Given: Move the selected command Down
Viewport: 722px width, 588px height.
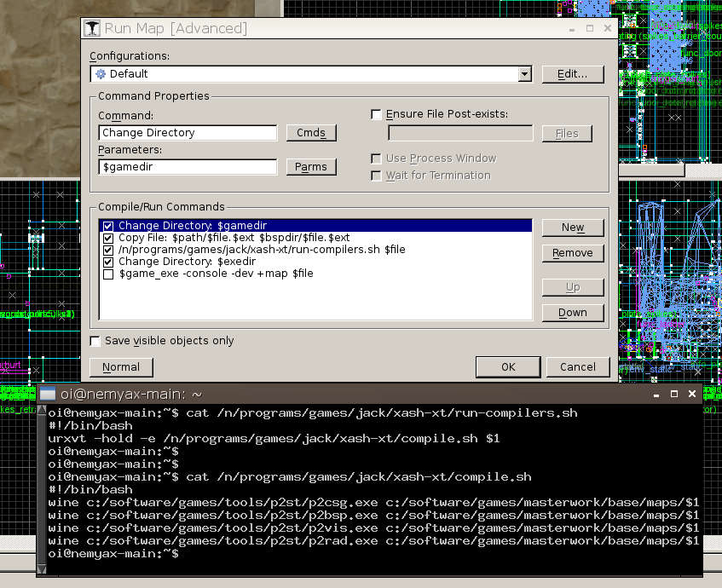Looking at the screenshot, I should coord(573,313).
